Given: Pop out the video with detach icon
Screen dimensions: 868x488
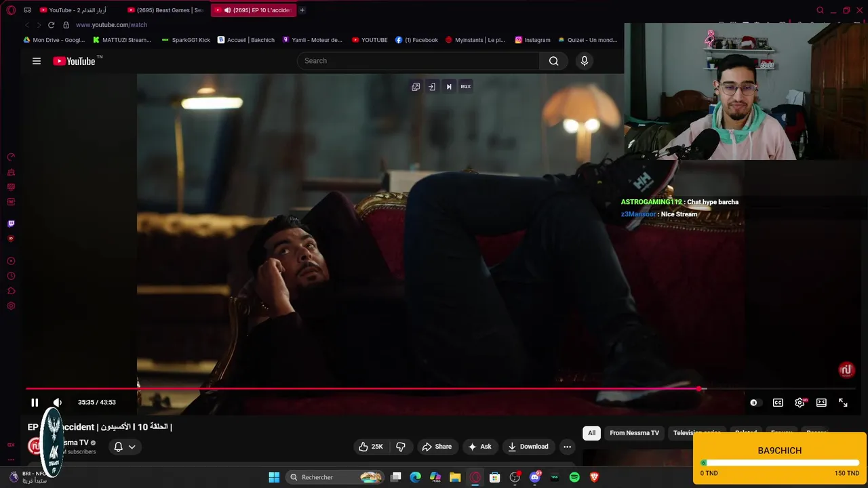Looking at the screenshot, I should [x=416, y=87].
